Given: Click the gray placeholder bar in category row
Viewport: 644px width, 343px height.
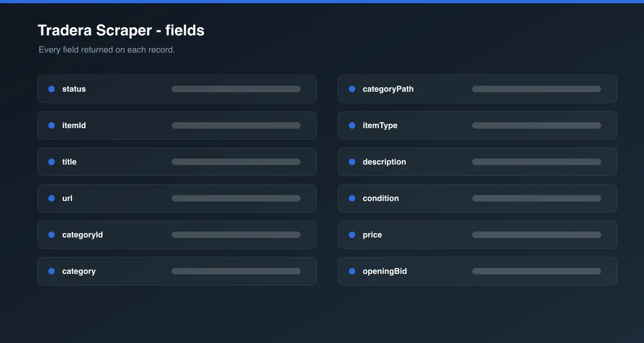Looking at the screenshot, I should [236, 271].
